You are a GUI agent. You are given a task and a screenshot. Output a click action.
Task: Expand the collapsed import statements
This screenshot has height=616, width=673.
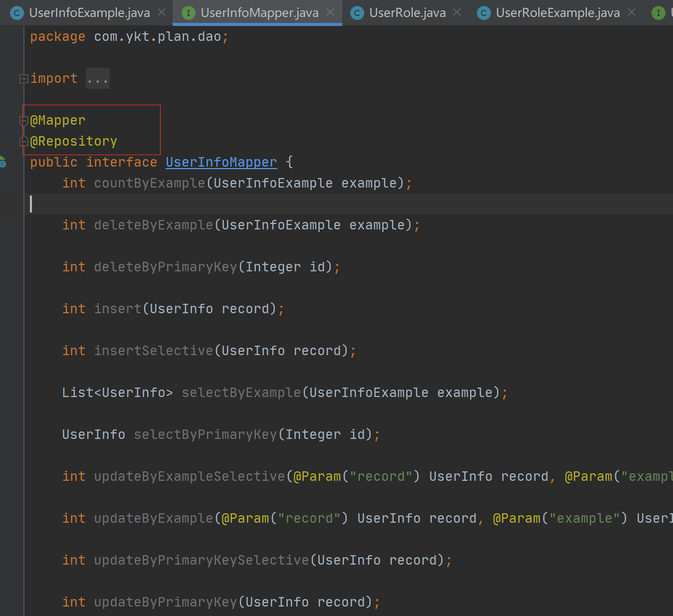(x=23, y=78)
